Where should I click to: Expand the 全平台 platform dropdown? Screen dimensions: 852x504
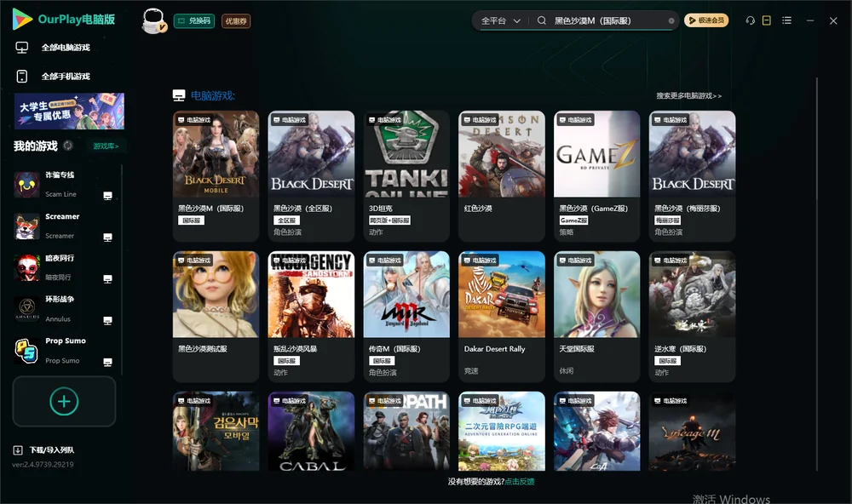pyautogui.click(x=500, y=20)
